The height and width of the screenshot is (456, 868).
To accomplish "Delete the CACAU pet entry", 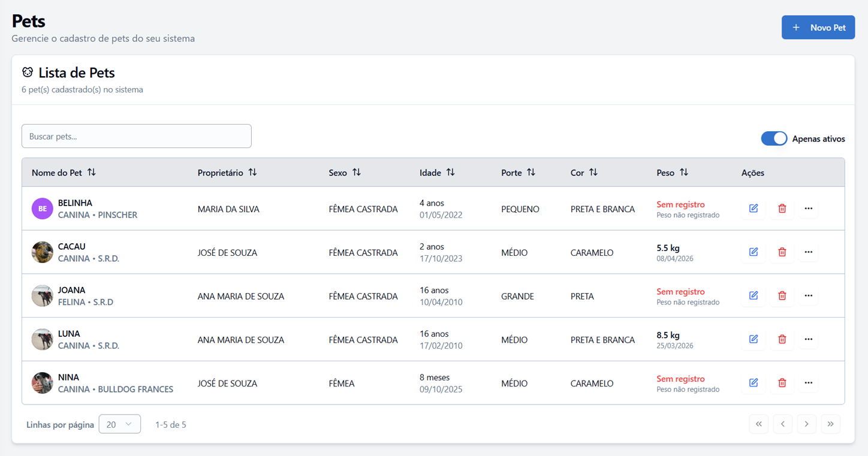I will [782, 252].
